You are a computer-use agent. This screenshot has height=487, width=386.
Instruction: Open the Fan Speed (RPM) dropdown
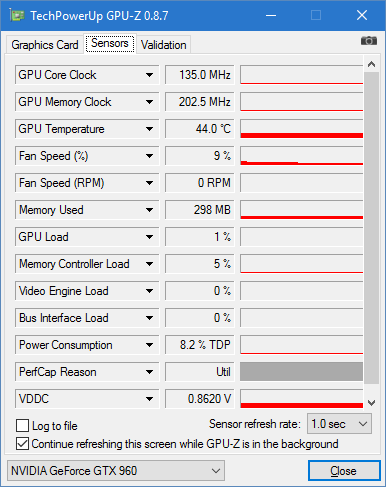point(149,183)
